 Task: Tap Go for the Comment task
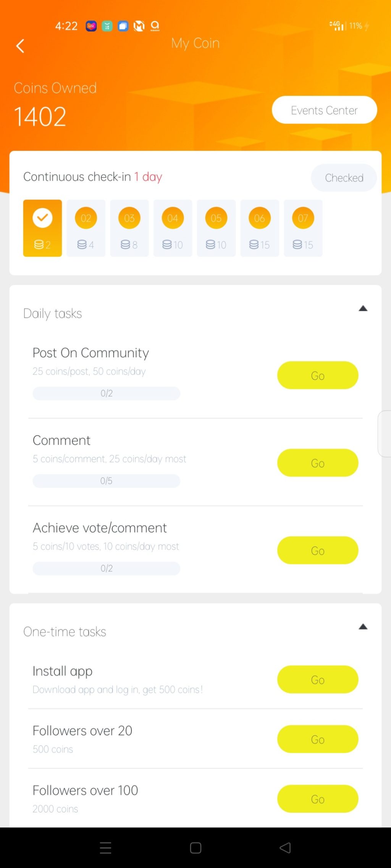pyautogui.click(x=318, y=463)
